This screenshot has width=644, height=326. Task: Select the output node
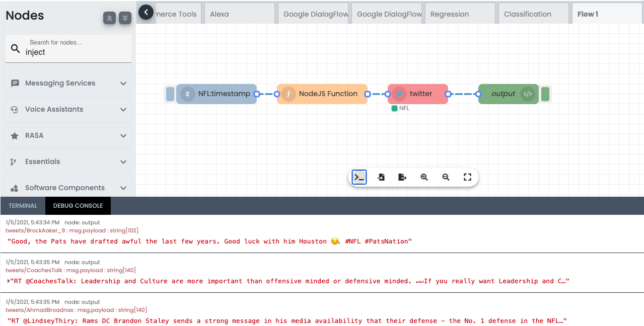[x=509, y=94]
